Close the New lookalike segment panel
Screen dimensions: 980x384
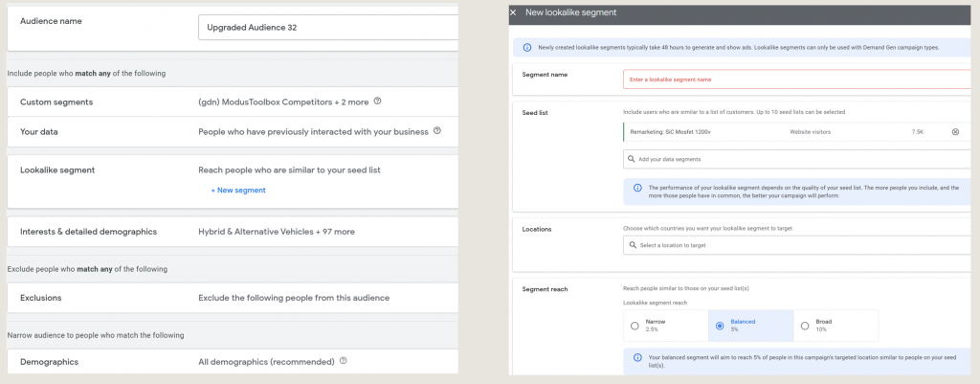point(513,12)
